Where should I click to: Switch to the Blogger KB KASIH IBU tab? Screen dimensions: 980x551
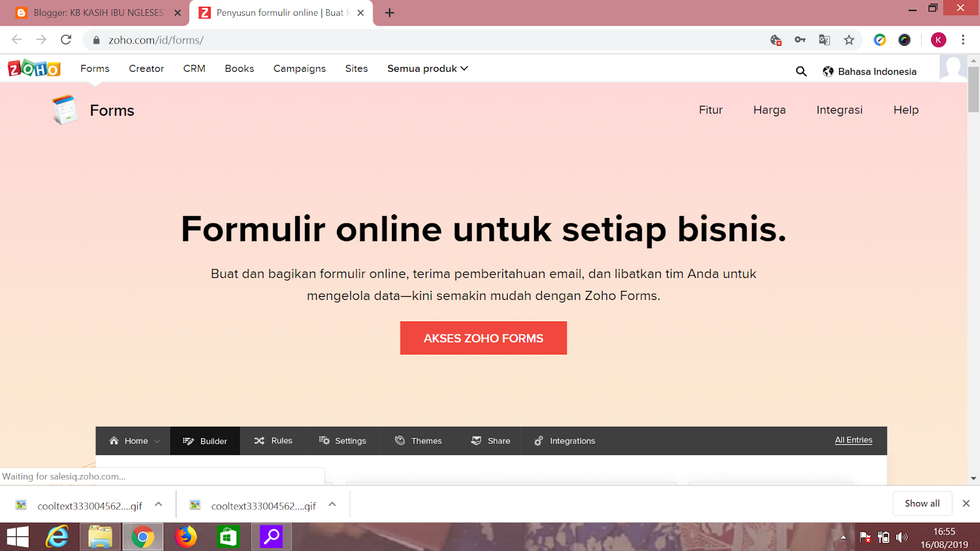pos(98,13)
